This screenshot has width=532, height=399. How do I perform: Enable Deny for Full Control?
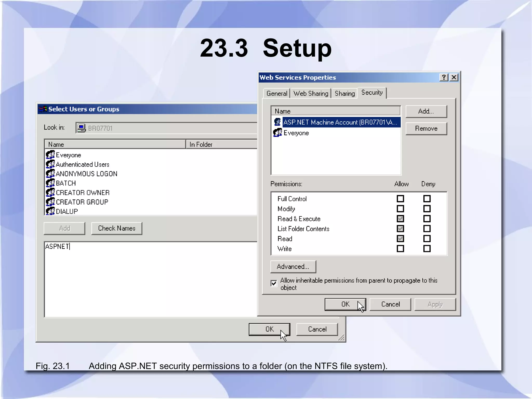427,199
